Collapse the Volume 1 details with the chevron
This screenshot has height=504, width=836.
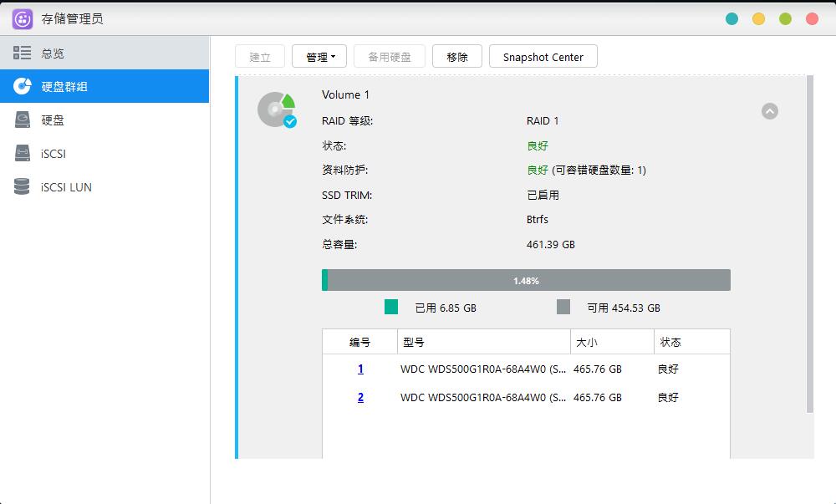click(x=770, y=110)
